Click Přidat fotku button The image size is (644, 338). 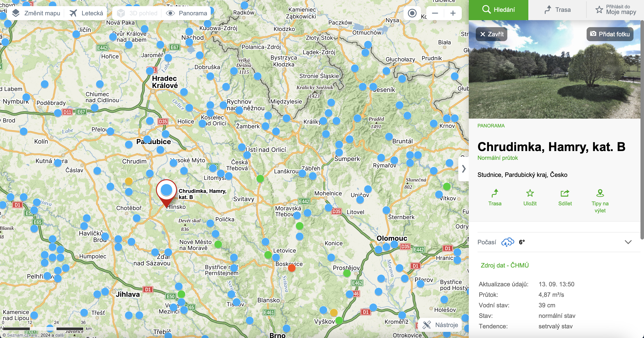(610, 34)
